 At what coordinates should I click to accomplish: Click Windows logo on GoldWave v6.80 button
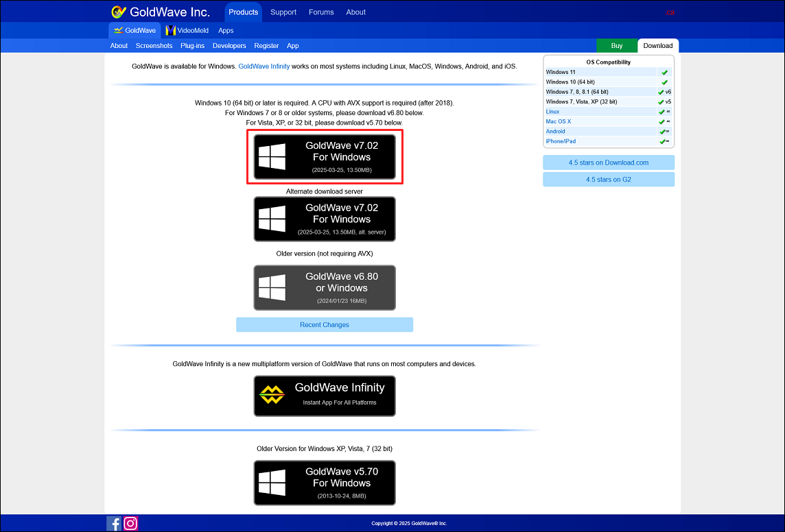pos(272,287)
